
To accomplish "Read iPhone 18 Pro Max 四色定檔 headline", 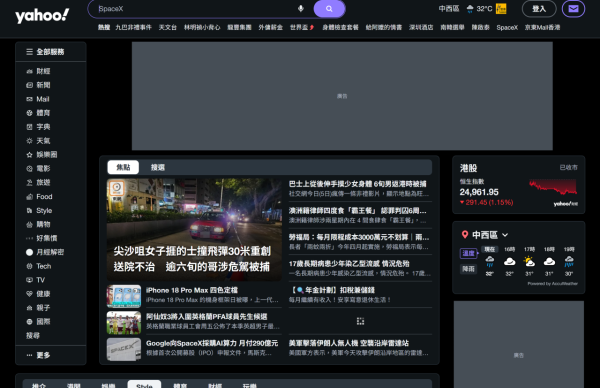I will tap(192, 290).
